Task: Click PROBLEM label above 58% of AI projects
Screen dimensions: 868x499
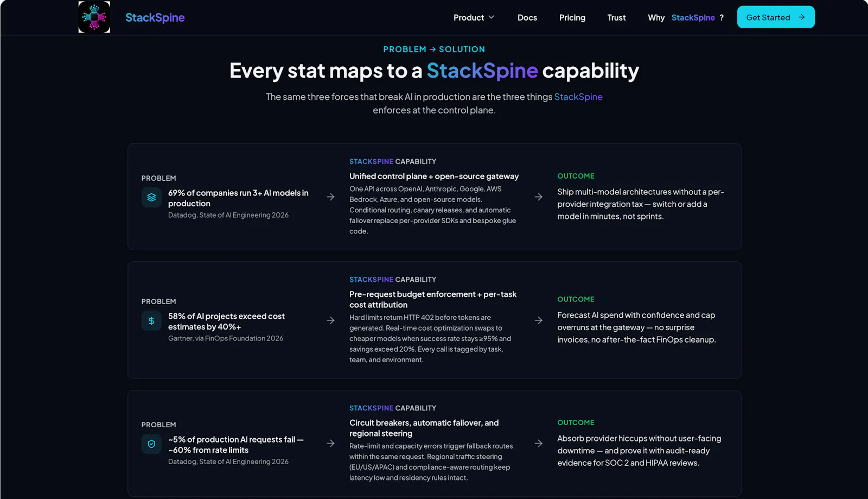Action: 159,301
